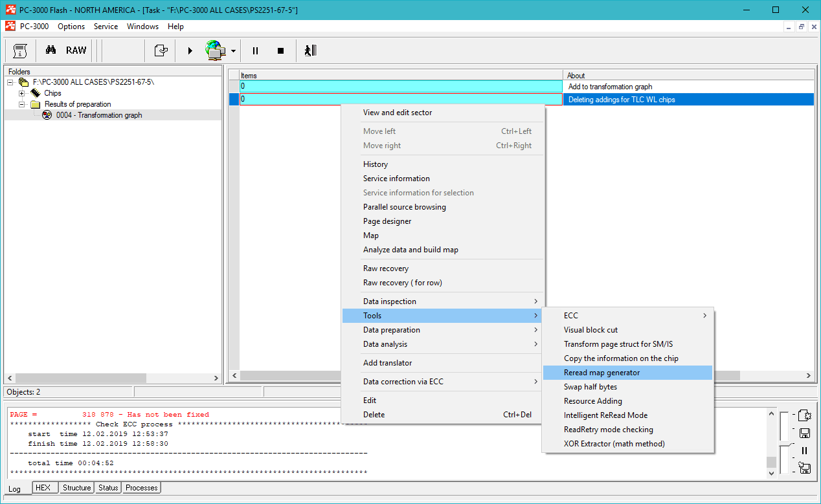Select ReadRetry mode checking

[627, 430]
